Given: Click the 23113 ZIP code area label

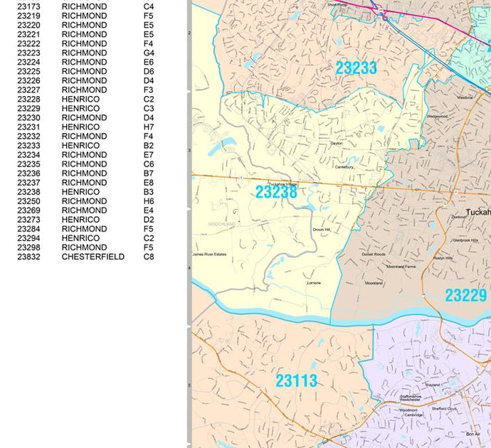Looking at the screenshot, I should [297, 380].
